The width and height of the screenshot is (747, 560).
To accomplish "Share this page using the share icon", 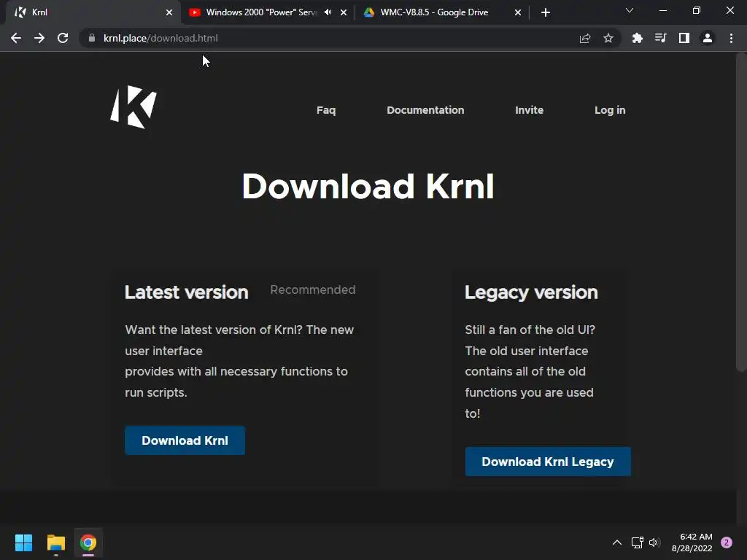I will coord(585,38).
